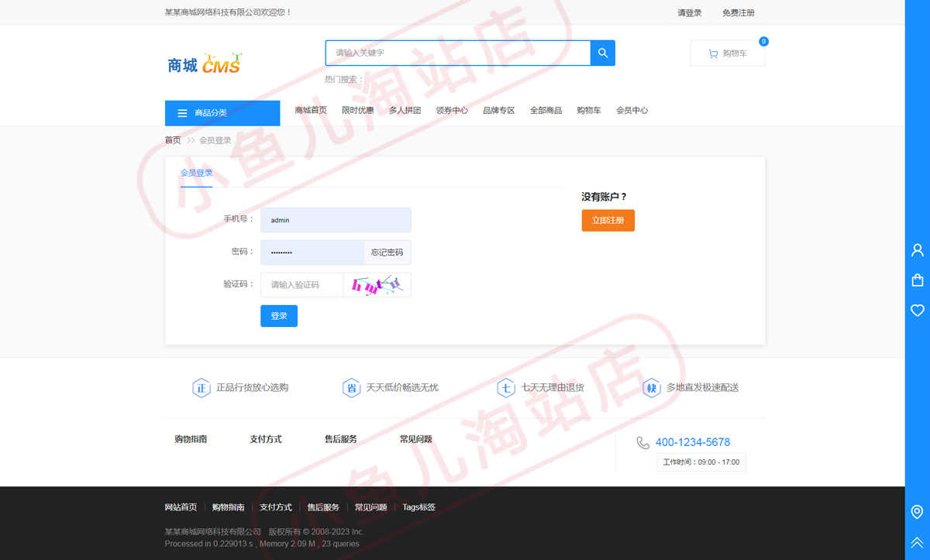Click 请登录 in top bar
The height and width of the screenshot is (560, 930).
pos(690,12)
